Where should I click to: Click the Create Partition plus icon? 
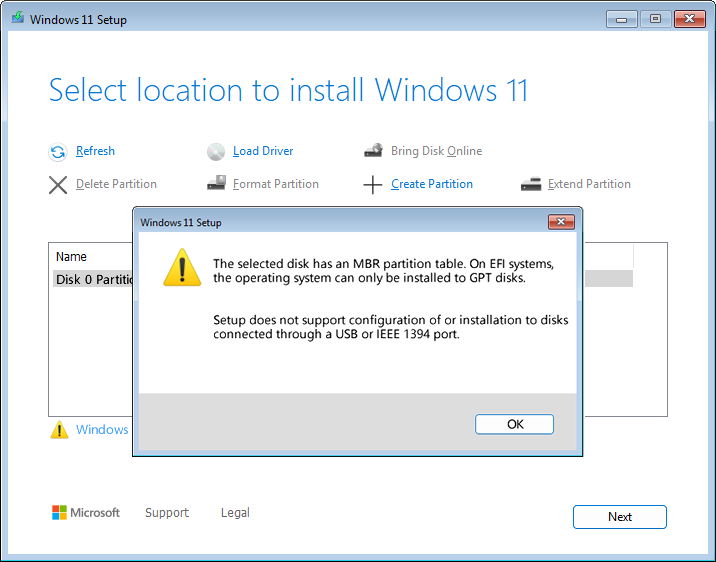[x=373, y=185]
